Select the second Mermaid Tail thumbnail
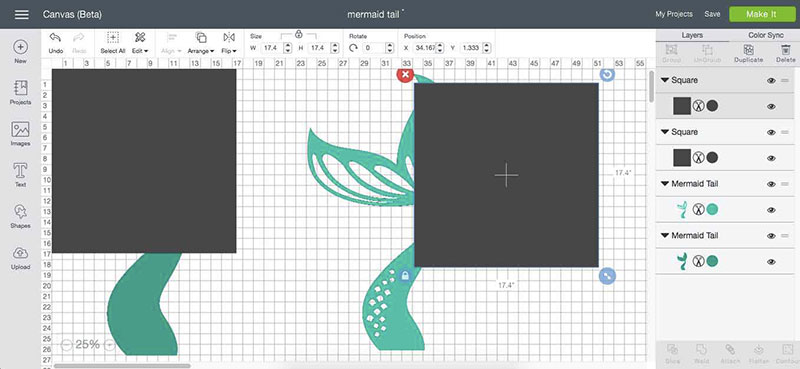 682,261
